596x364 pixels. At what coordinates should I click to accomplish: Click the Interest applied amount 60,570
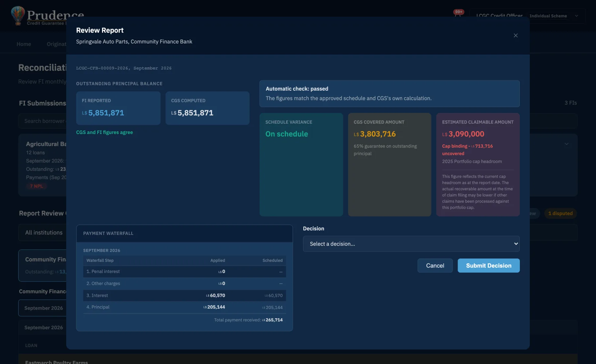click(215, 296)
